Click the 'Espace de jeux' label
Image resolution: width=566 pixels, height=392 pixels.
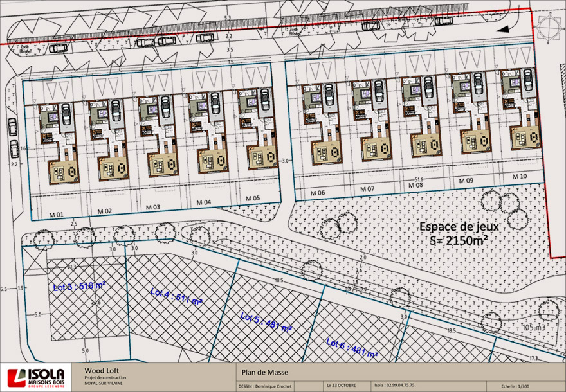(x=459, y=226)
